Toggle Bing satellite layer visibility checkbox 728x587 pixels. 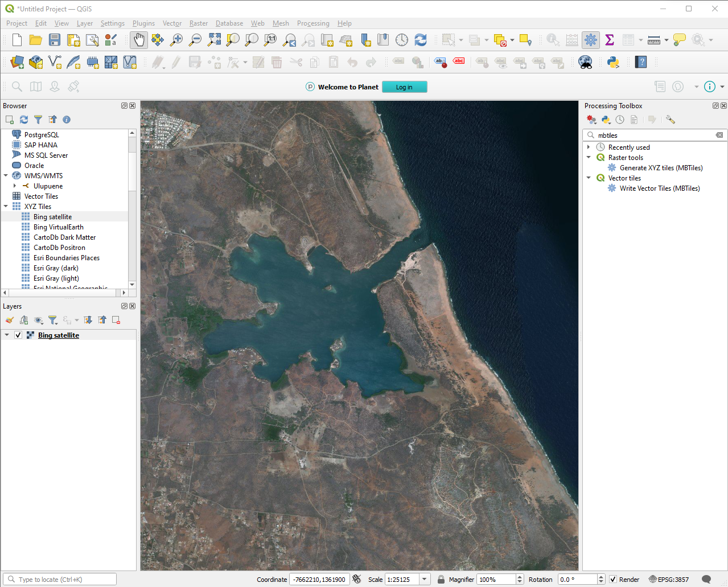[18, 335]
